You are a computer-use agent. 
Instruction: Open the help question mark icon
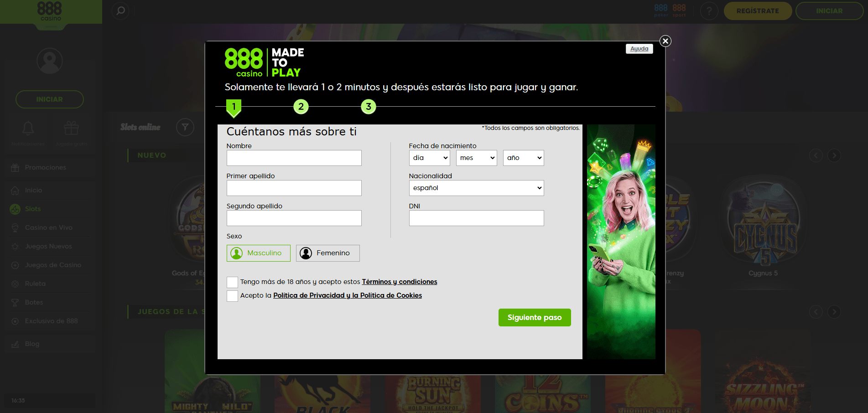pyautogui.click(x=709, y=11)
